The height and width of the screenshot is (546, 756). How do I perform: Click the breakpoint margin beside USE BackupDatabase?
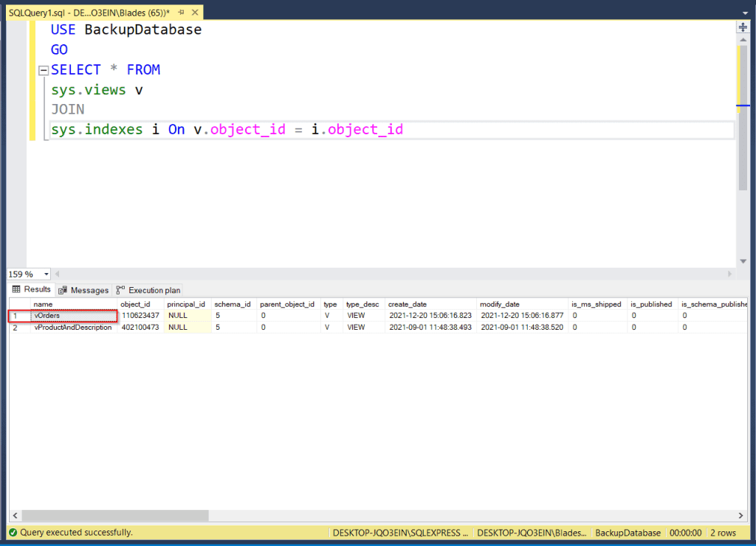tap(16, 30)
